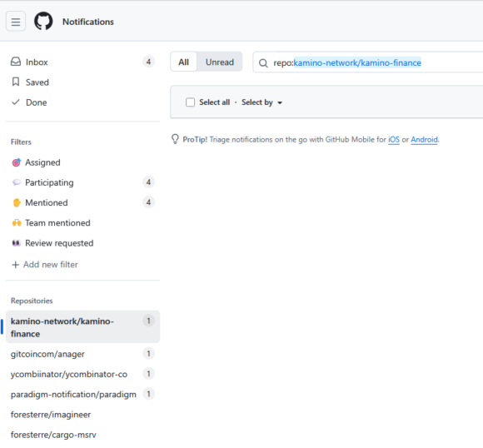Switch to the All tab

[x=183, y=62]
